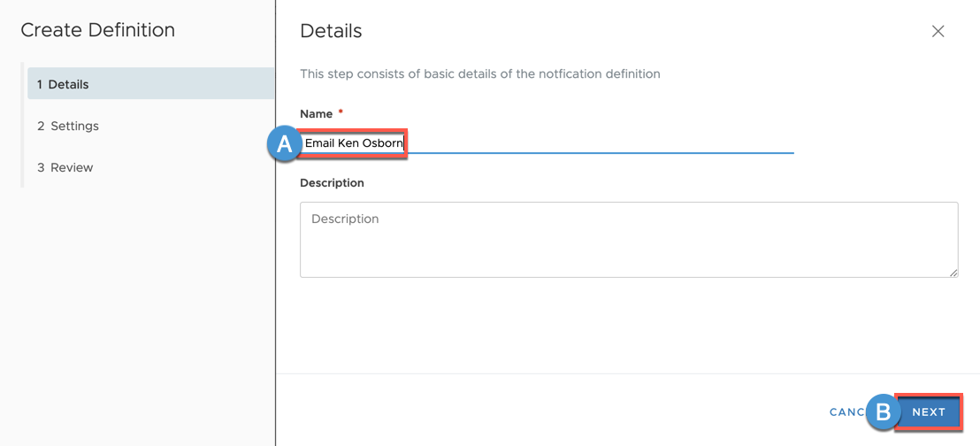Click the blue underline right of the Name text

point(601,152)
